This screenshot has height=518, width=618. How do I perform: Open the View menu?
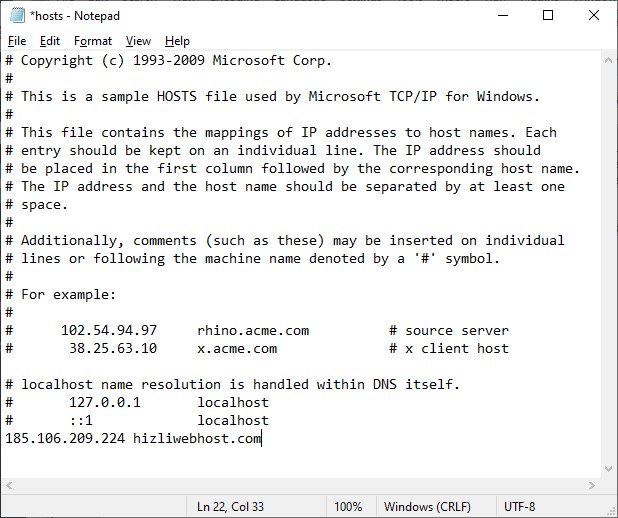click(139, 41)
